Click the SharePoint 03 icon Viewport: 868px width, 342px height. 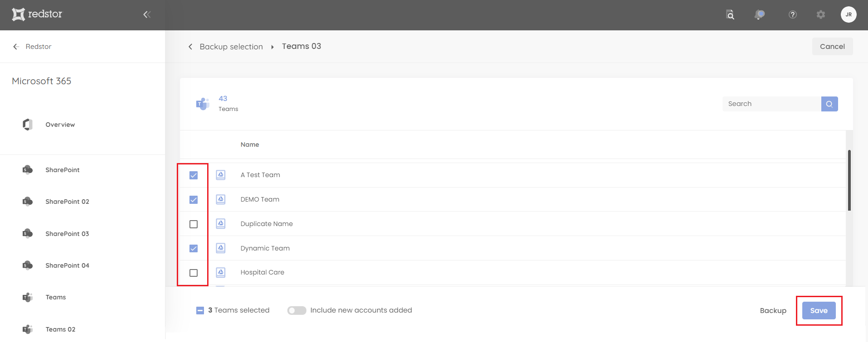coord(28,234)
